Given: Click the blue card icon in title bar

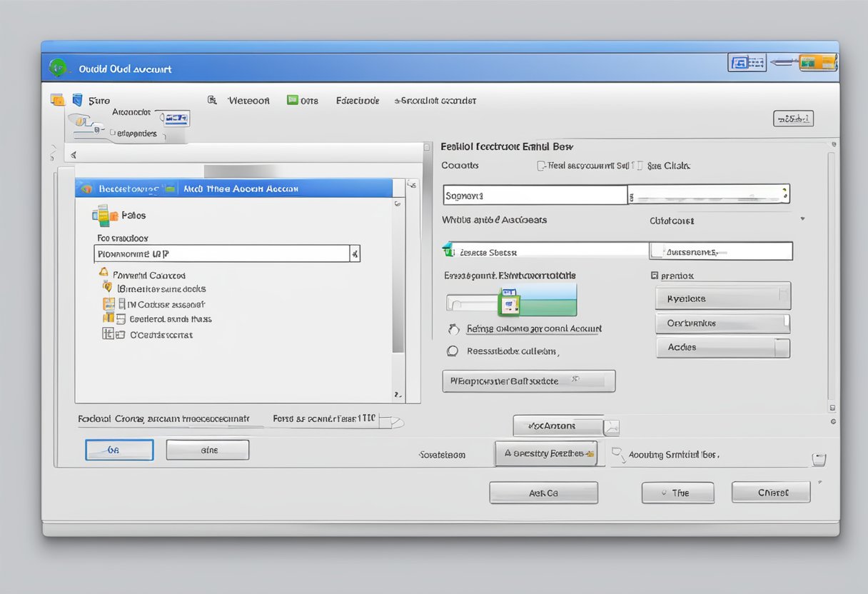Looking at the screenshot, I should [746, 63].
